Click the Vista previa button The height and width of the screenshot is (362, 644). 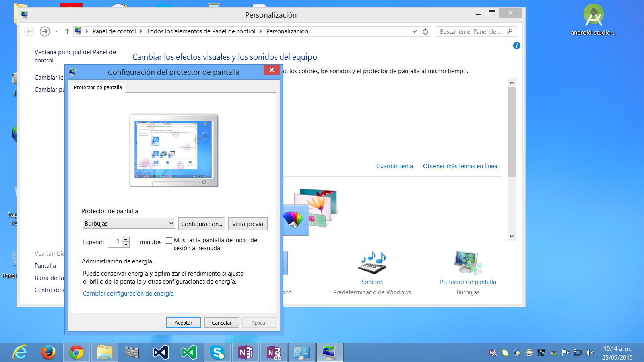[x=248, y=224]
